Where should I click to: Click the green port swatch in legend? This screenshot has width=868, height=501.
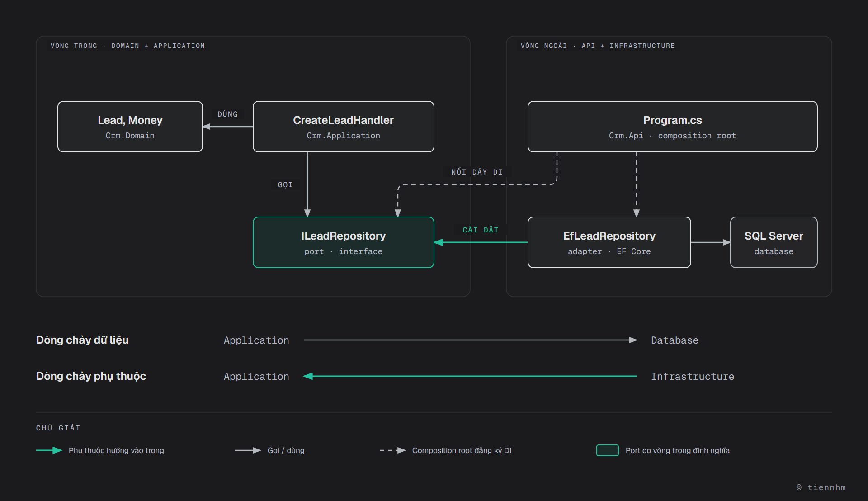click(608, 450)
